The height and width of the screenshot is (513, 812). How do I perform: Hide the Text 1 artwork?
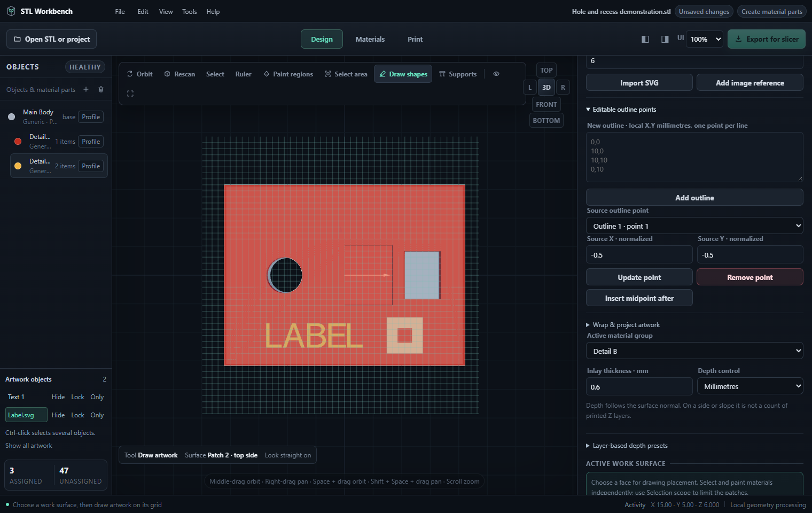click(x=58, y=397)
